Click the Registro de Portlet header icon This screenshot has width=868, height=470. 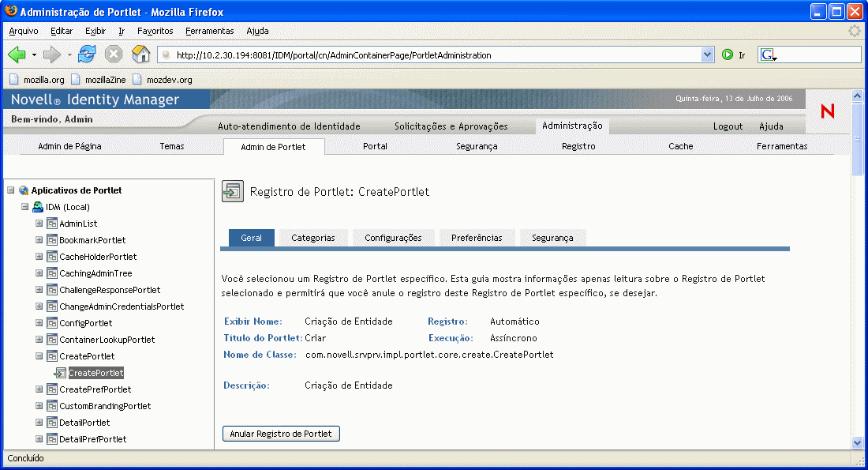[233, 192]
